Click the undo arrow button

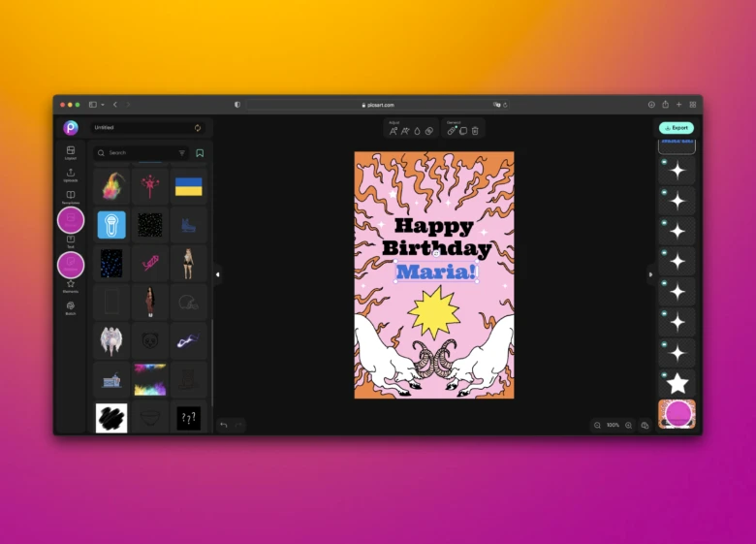coord(224,425)
